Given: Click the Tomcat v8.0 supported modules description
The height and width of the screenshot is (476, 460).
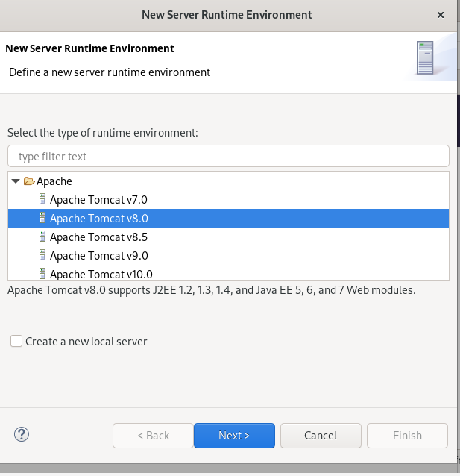Looking at the screenshot, I should point(212,290).
